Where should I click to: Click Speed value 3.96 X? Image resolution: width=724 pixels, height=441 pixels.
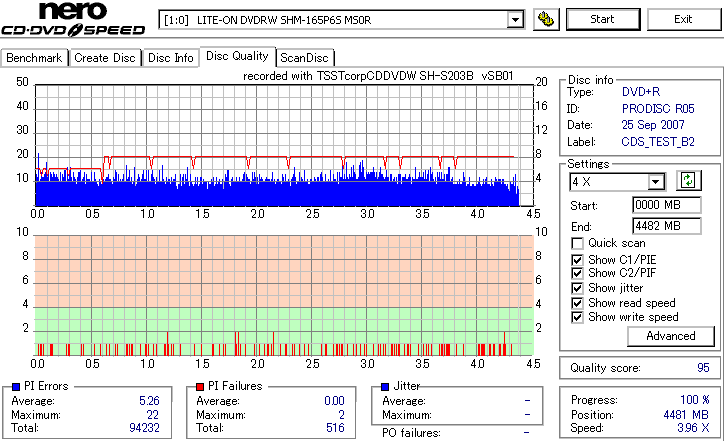coord(693,428)
